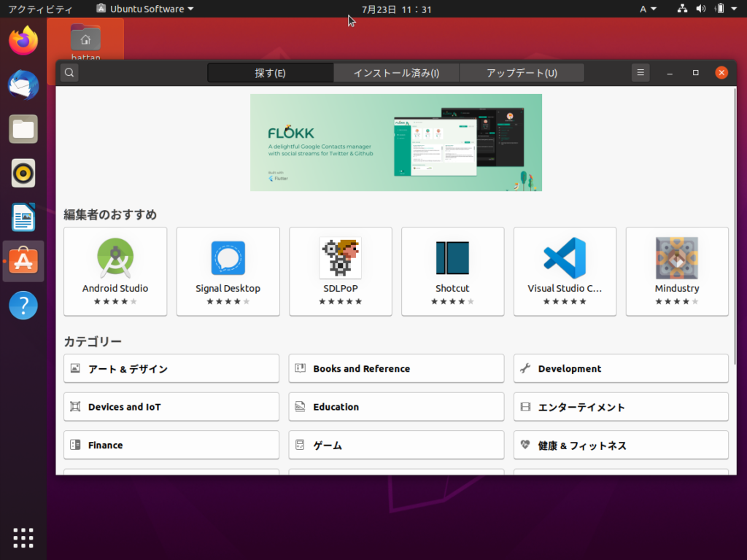
Task: Click the volume icon in top bar
Action: pos(701,9)
